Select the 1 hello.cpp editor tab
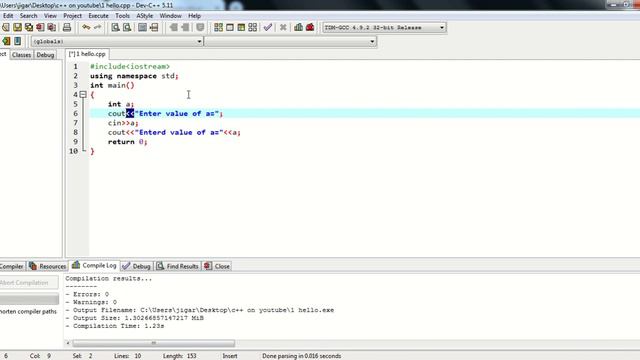The image size is (640, 360). point(87,54)
